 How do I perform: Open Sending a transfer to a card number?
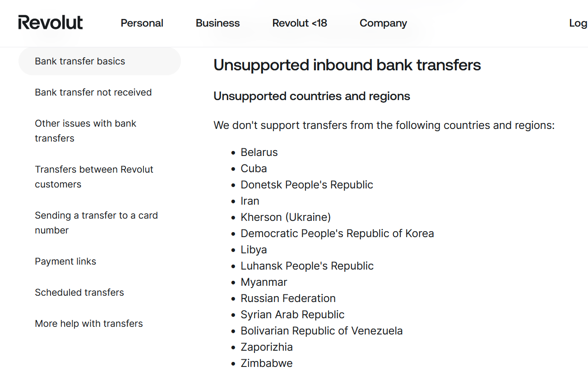click(x=96, y=223)
